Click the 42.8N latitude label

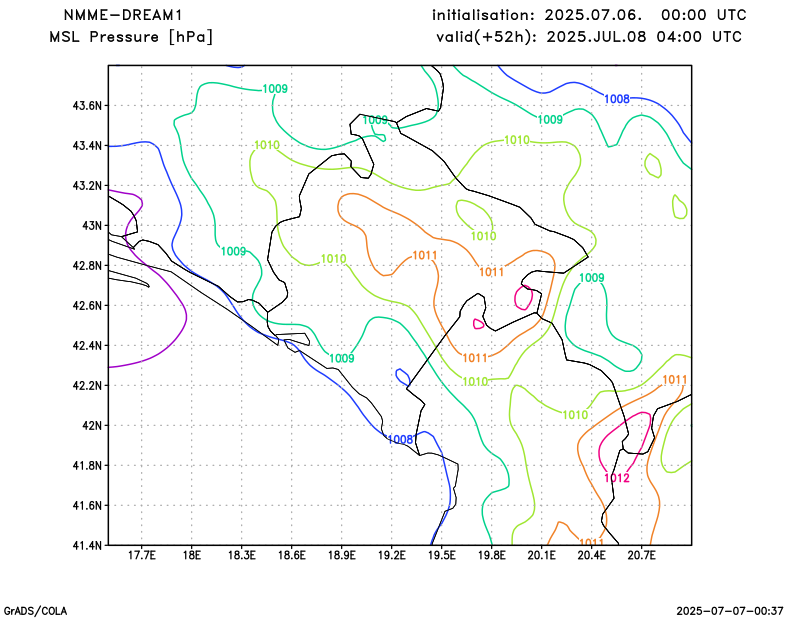pyautogui.click(x=87, y=266)
